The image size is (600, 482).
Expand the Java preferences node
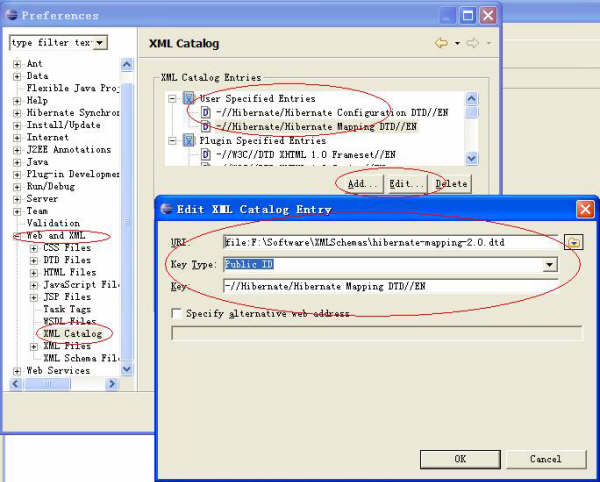17,162
